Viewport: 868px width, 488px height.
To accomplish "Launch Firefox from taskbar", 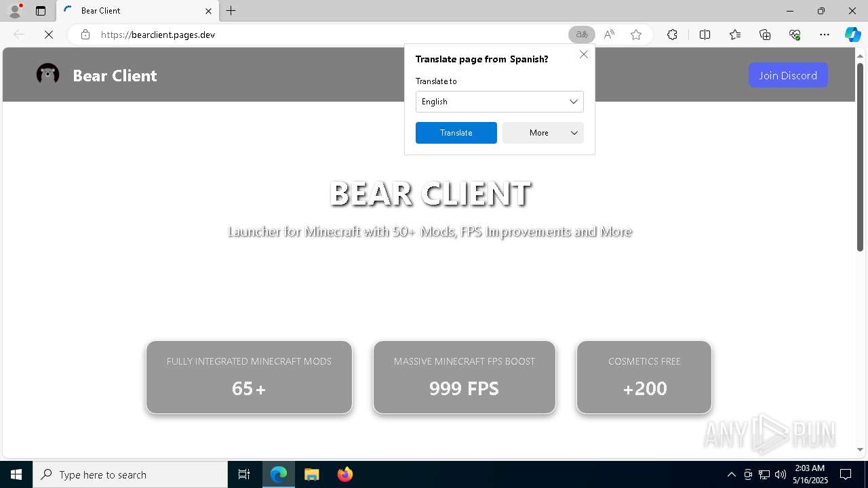I will coord(344,474).
